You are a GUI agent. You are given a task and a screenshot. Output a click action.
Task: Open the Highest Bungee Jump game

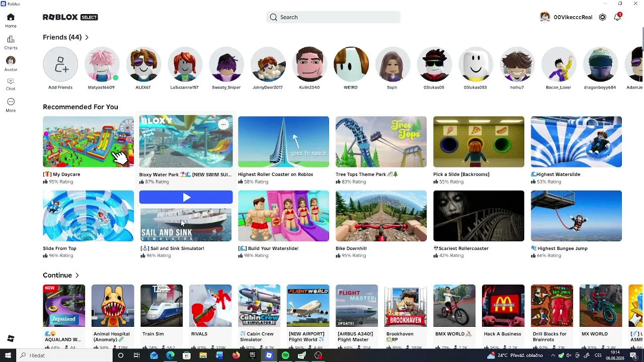576,216
